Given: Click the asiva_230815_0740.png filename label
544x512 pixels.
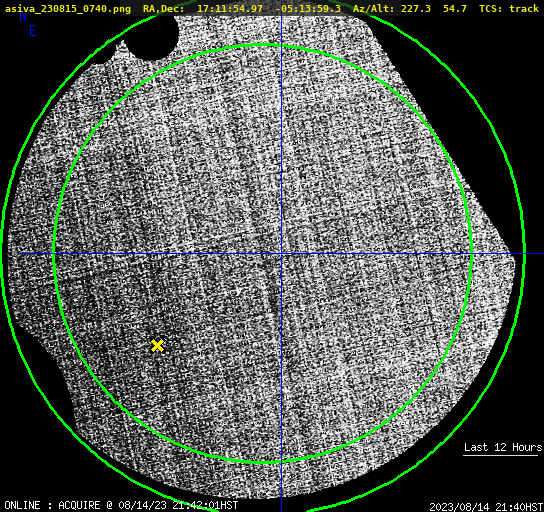Looking at the screenshot, I should coord(68,8).
